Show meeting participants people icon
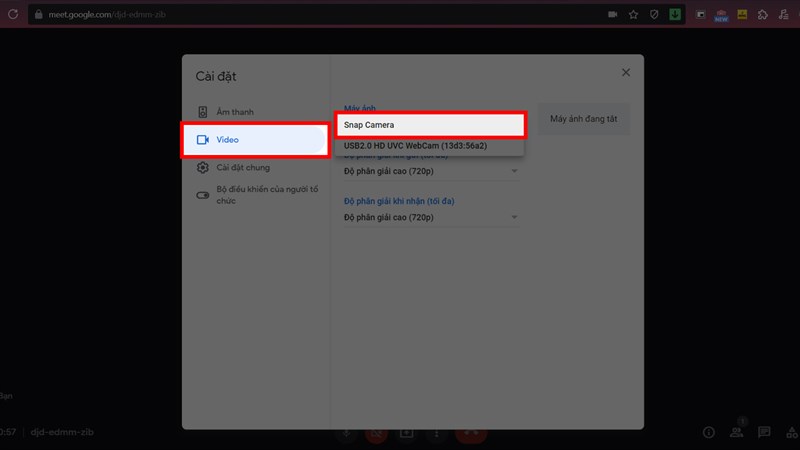Viewport: 800px width, 450px height. 736,432
